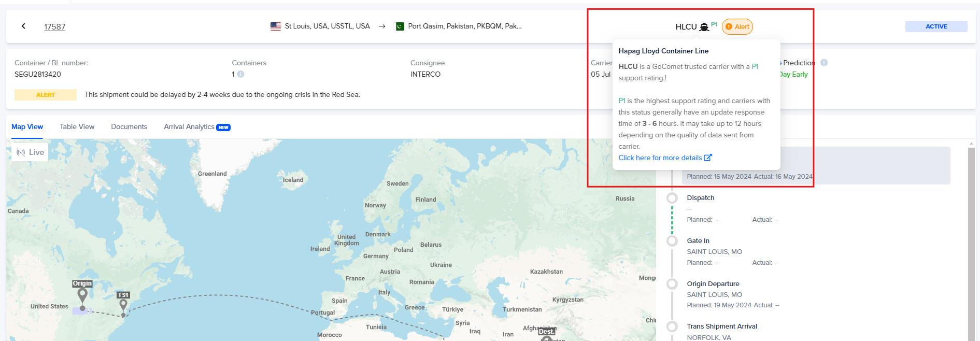Click the HLCU carrier code in header

tap(686, 27)
